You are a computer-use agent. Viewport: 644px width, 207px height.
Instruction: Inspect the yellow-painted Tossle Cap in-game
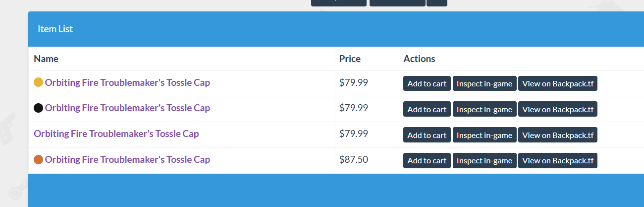484,83
